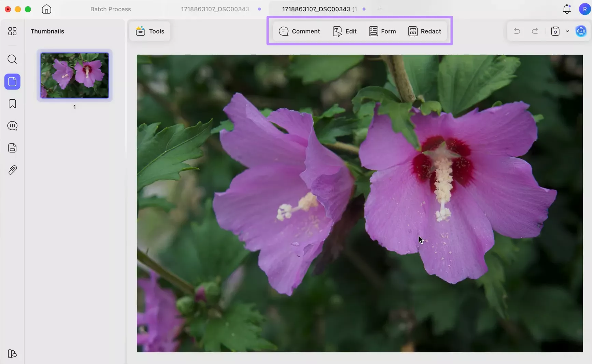This screenshot has height=364, width=592.
Task: Open the Form mode
Action: tap(382, 31)
